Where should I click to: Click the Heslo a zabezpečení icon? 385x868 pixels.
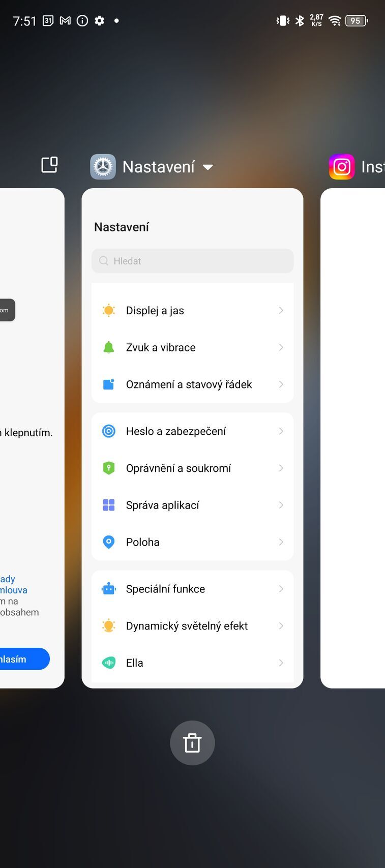coord(109,431)
